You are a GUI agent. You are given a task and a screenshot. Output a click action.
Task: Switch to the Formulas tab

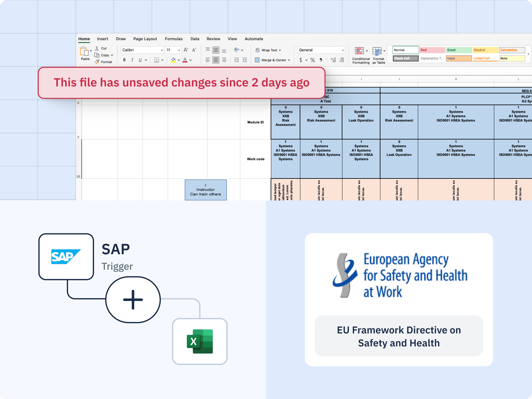174,39
